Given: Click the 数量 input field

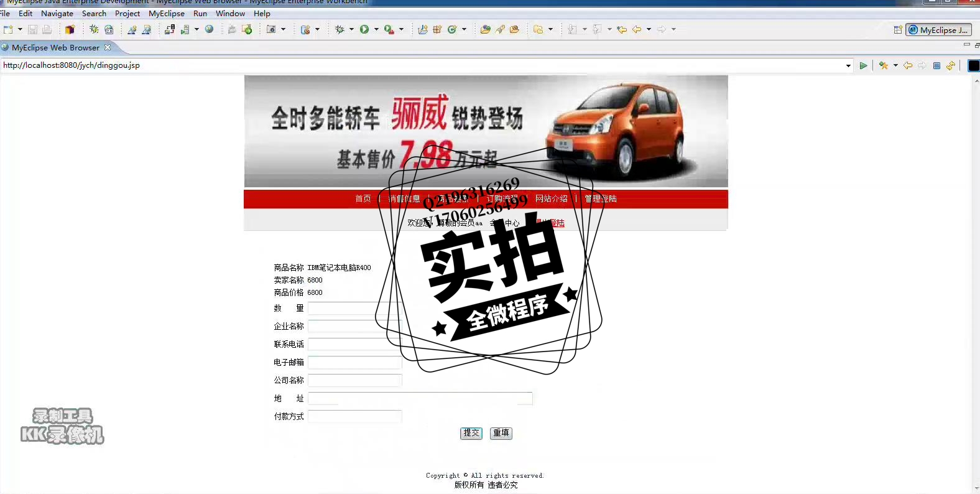Looking at the screenshot, I should pyautogui.click(x=355, y=308).
